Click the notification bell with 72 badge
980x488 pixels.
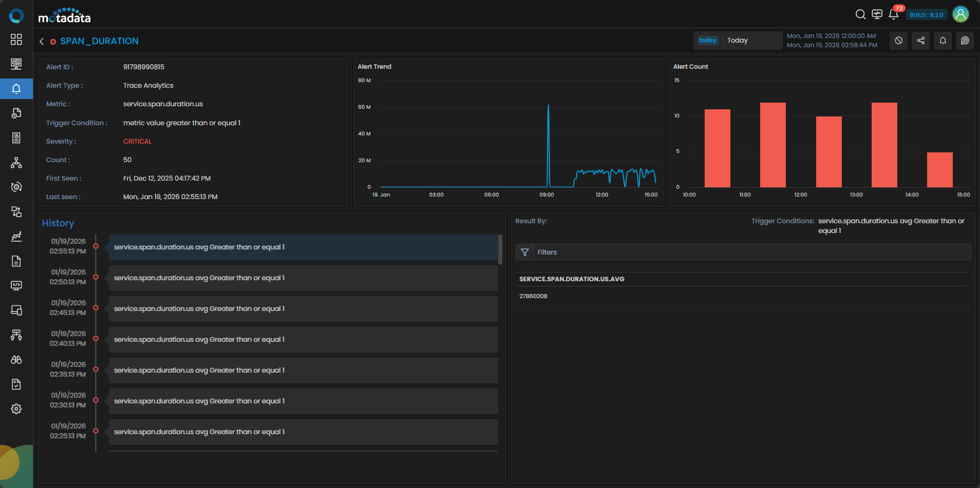tap(894, 14)
